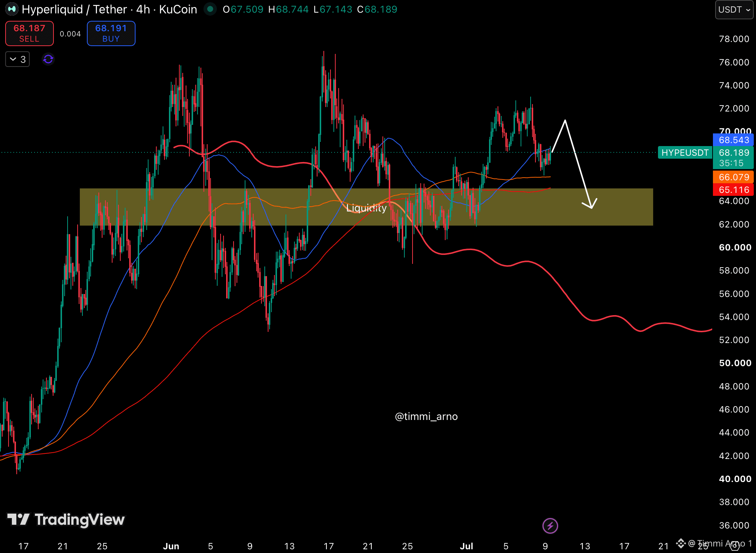Click the 56.000 price axis label
The height and width of the screenshot is (553, 756).
734,294
